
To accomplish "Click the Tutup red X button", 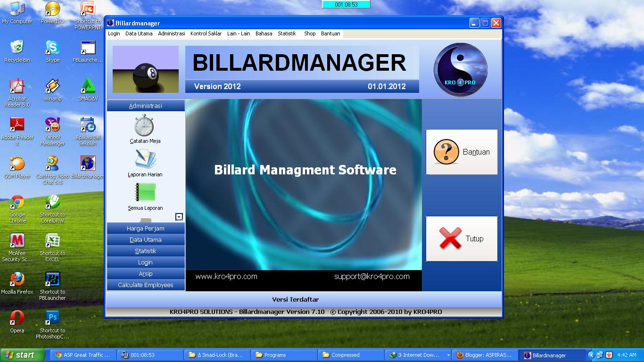I will [462, 239].
